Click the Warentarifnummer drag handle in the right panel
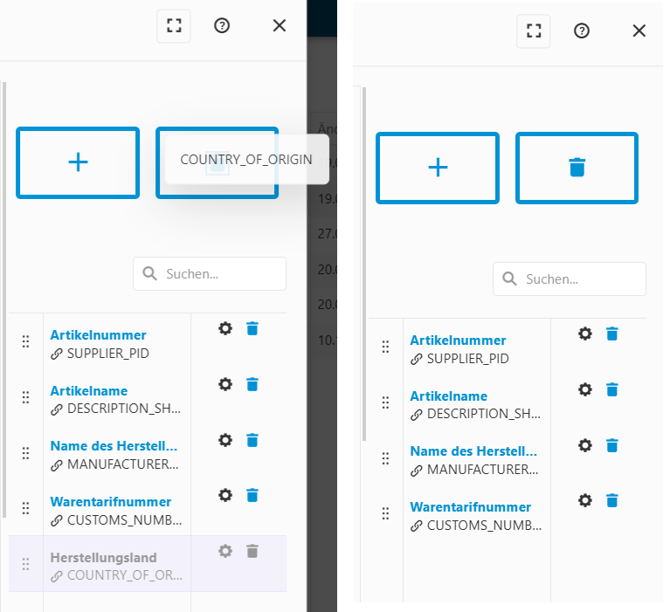670x612 pixels. point(385,514)
